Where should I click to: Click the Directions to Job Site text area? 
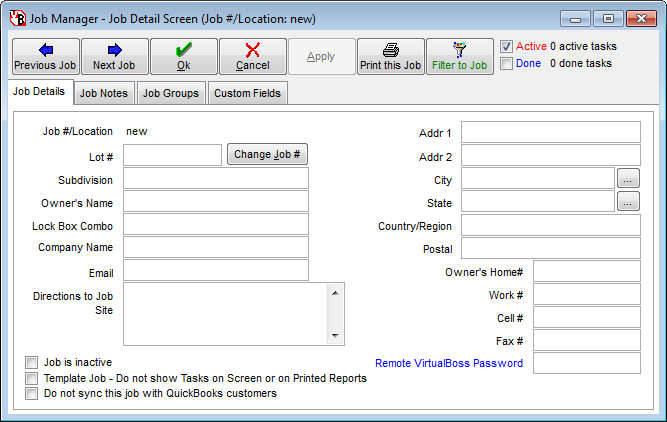pyautogui.click(x=225, y=314)
